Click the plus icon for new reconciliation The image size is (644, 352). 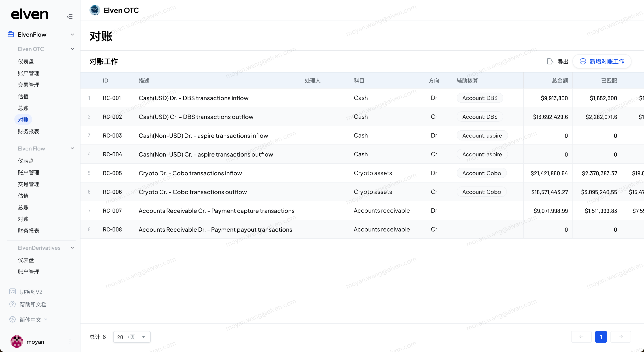[583, 61]
